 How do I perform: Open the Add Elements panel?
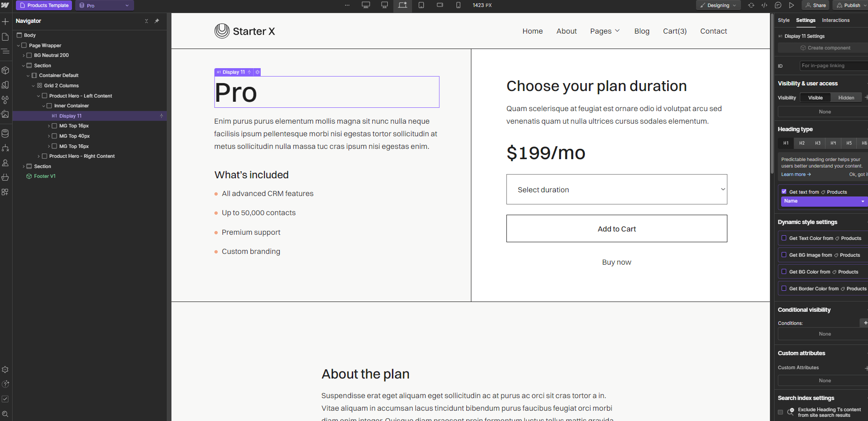pyautogui.click(x=5, y=21)
